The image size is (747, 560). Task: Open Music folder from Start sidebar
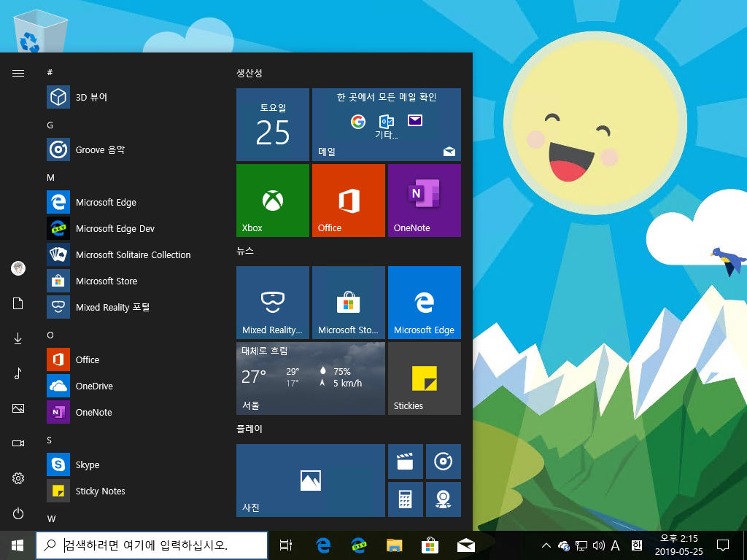(x=18, y=373)
